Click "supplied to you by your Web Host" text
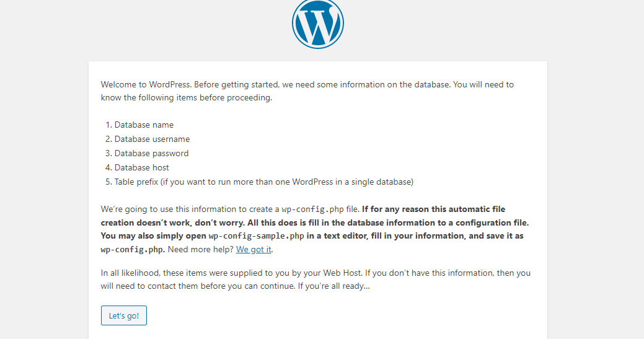Image resolution: width=644 pixels, height=339 pixels. 296,273
